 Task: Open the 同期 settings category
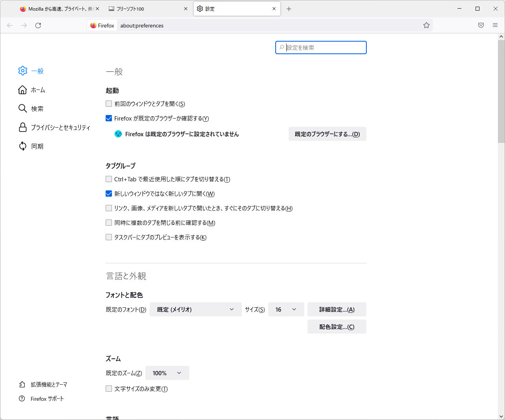31,146
